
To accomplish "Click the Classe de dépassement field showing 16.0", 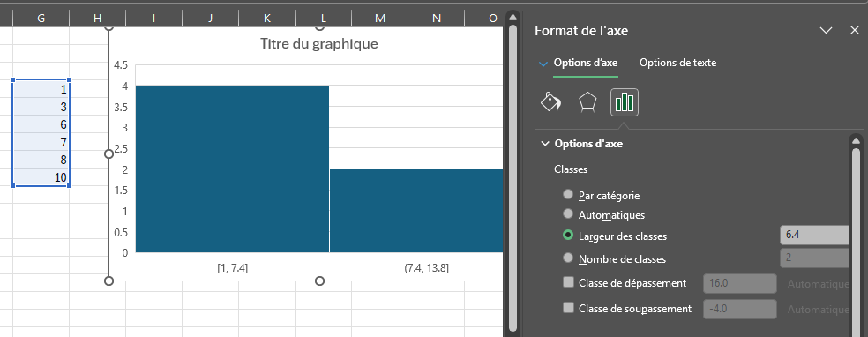I will point(740,283).
